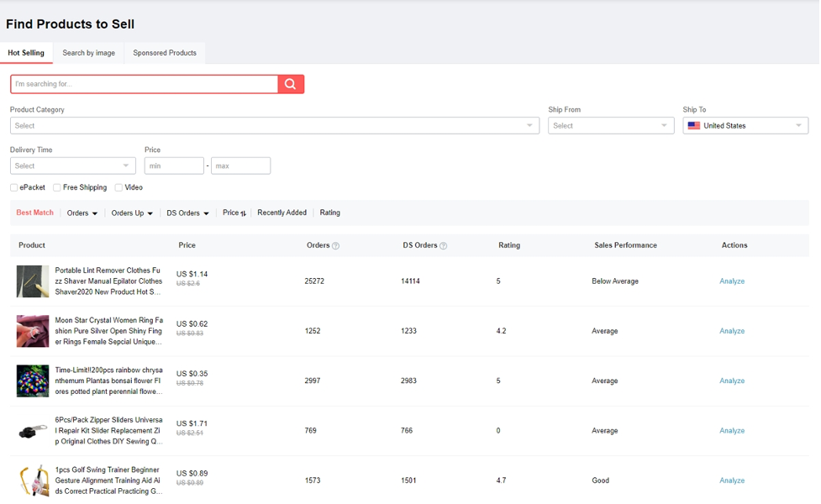Analyze the zipper sliders product
821x504 pixels.
[x=732, y=430]
